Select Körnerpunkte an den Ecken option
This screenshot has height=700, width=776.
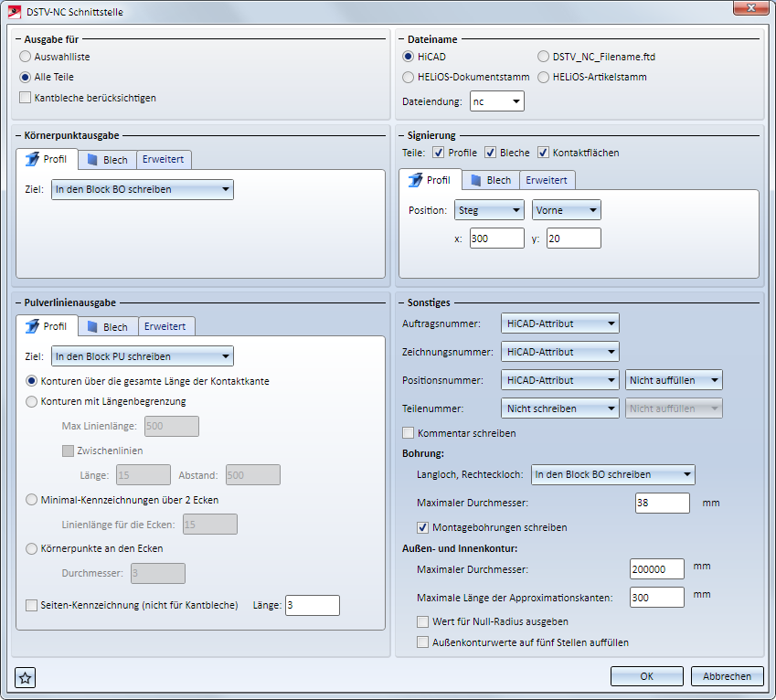click(x=31, y=548)
